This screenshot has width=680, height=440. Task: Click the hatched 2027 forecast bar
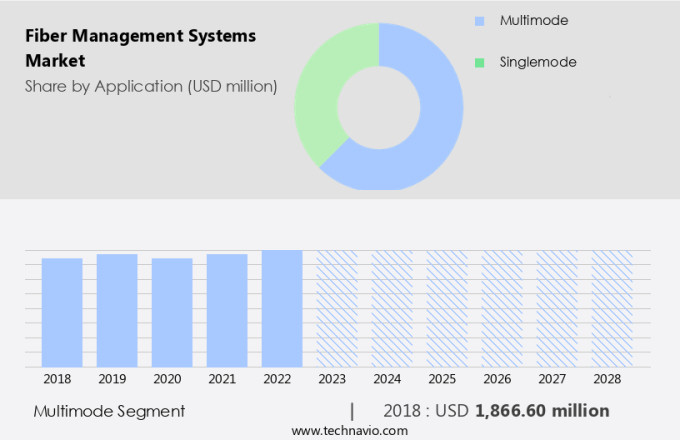[x=557, y=308]
